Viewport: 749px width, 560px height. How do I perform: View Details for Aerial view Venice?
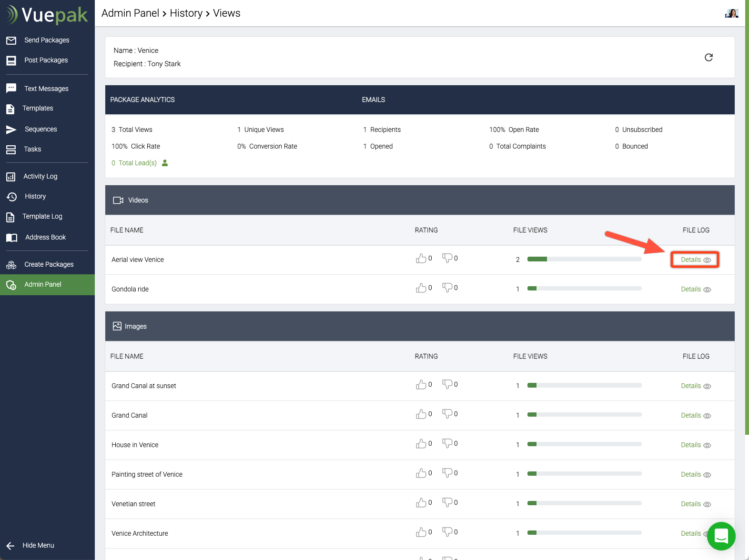[x=695, y=260]
